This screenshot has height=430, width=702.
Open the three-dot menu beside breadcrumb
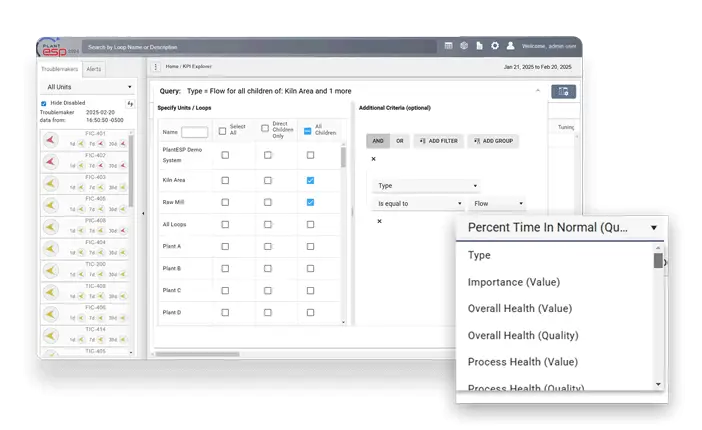tap(156, 67)
